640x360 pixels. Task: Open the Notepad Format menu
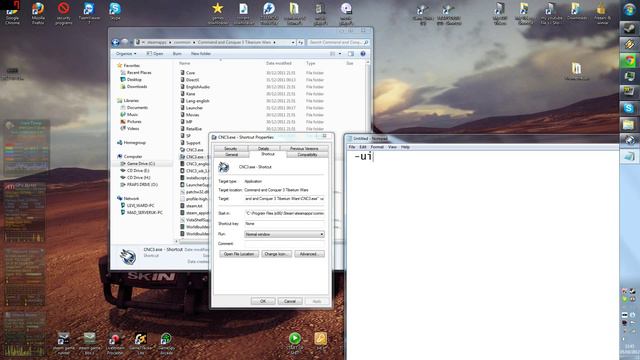[377, 147]
